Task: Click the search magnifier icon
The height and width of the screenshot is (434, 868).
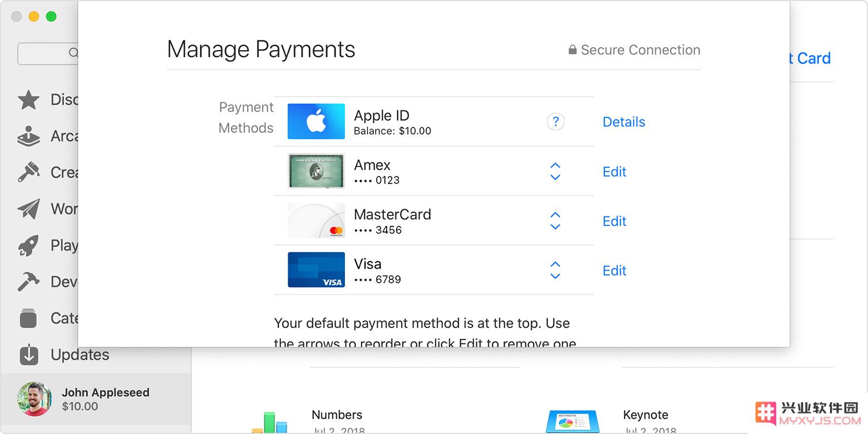Action: pos(73,53)
